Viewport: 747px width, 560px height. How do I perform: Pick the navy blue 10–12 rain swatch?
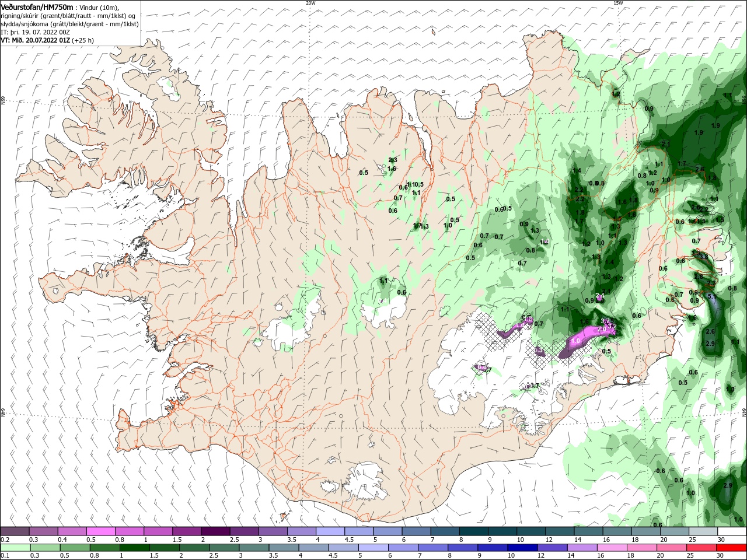pos(522,548)
